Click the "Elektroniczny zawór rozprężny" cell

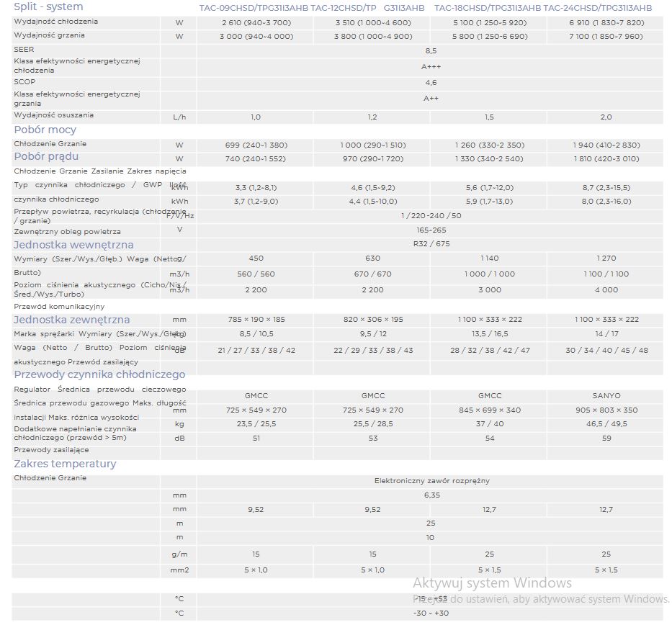pyautogui.click(x=431, y=481)
